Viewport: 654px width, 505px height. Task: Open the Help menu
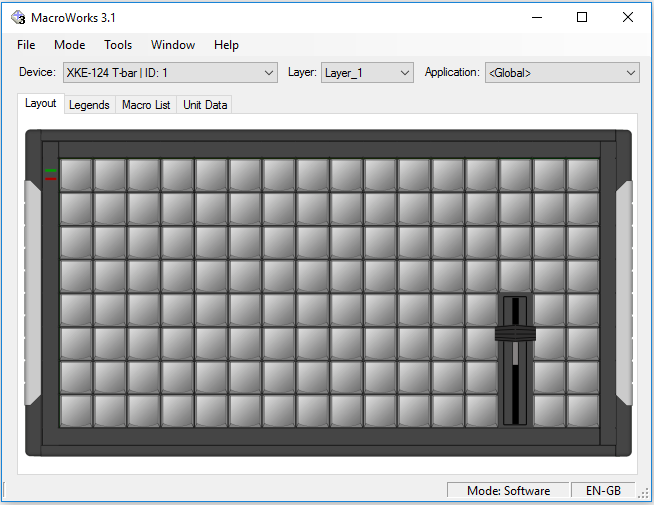pos(226,45)
